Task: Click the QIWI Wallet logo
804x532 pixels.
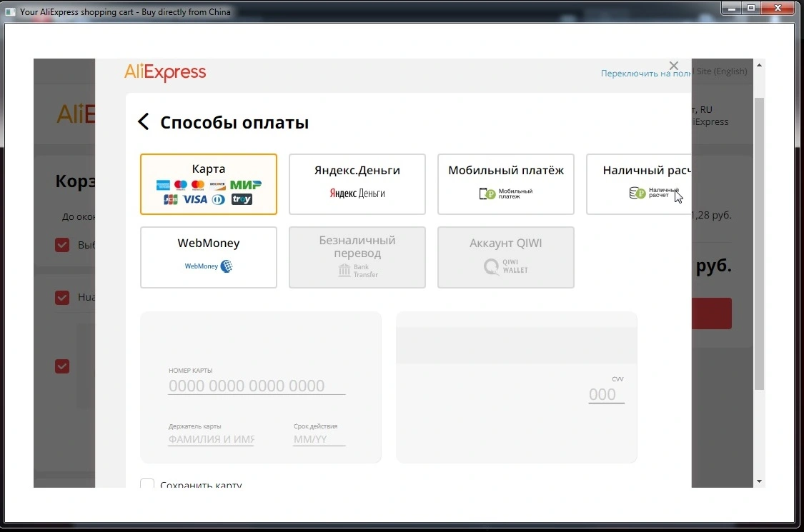Action: pos(505,266)
